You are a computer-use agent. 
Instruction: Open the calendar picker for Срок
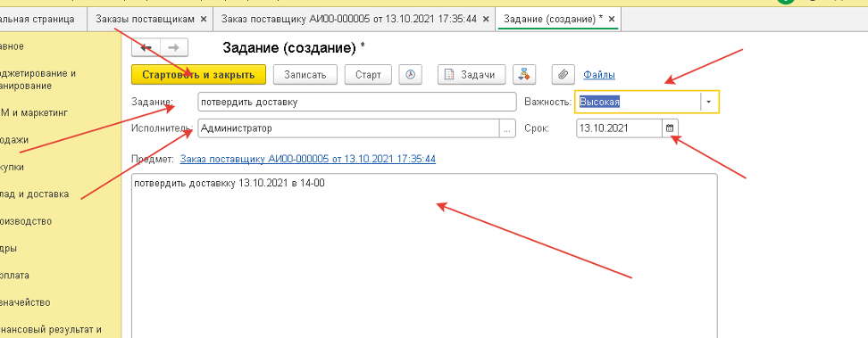[670, 128]
